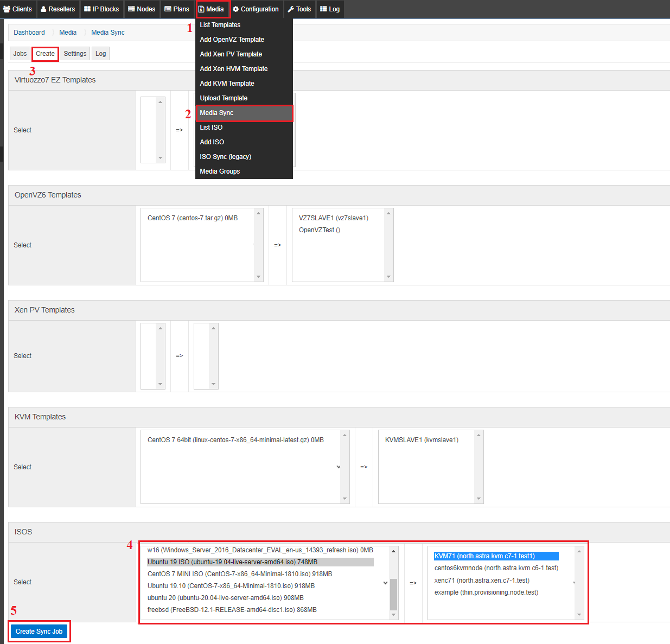Viewport: 670px width, 644px height.
Task: Choose Add KVM Template
Action: pos(244,84)
